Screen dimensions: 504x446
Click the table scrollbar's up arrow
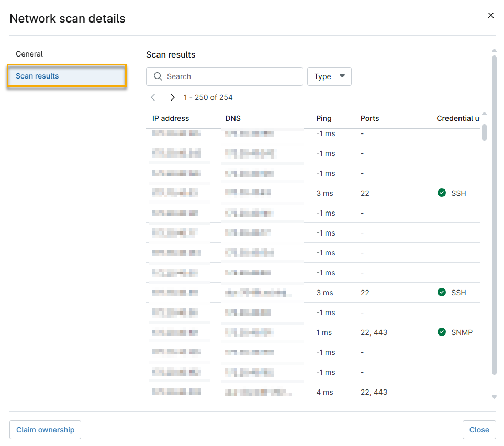pyautogui.click(x=484, y=114)
